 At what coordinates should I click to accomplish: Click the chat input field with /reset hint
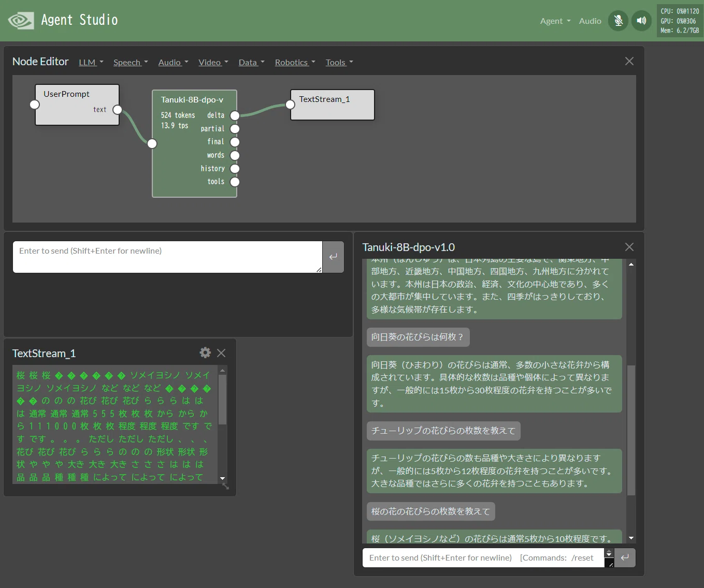coord(483,558)
